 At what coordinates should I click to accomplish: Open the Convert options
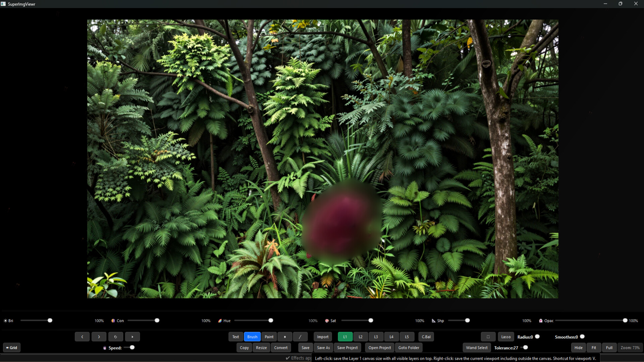(281, 348)
